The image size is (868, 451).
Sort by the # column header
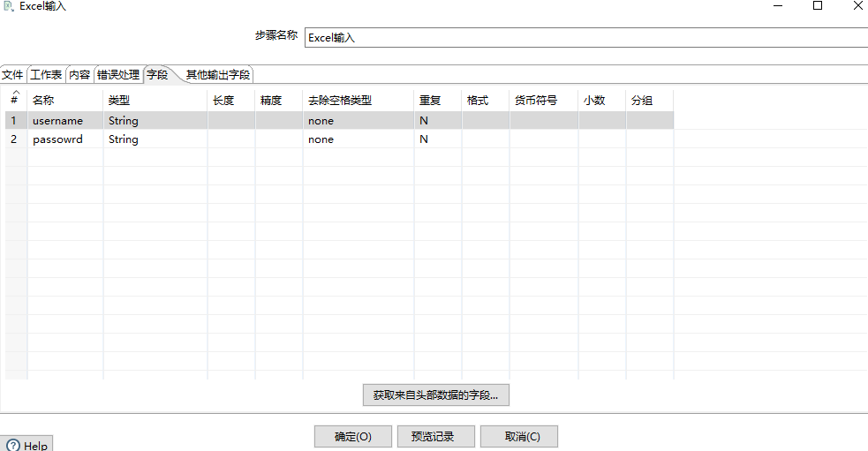pyautogui.click(x=16, y=100)
